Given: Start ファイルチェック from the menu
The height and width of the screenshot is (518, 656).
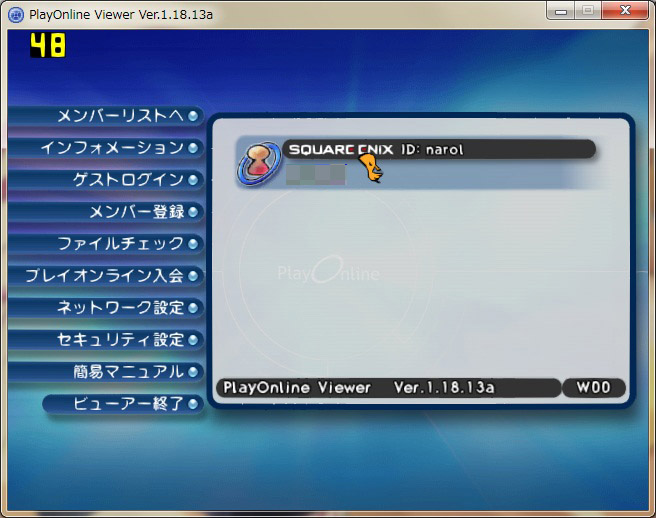Looking at the screenshot, I should pyautogui.click(x=105, y=244).
